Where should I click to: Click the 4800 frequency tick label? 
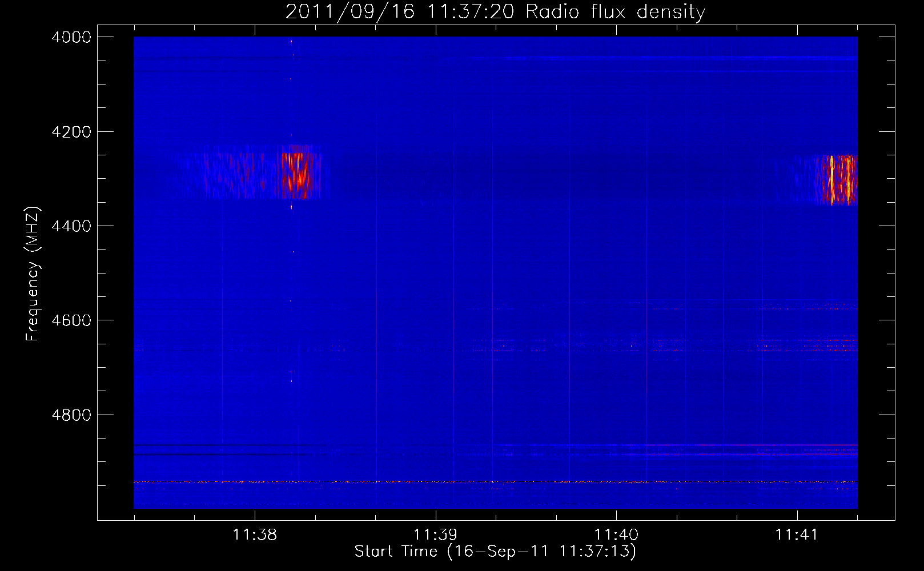[71, 415]
